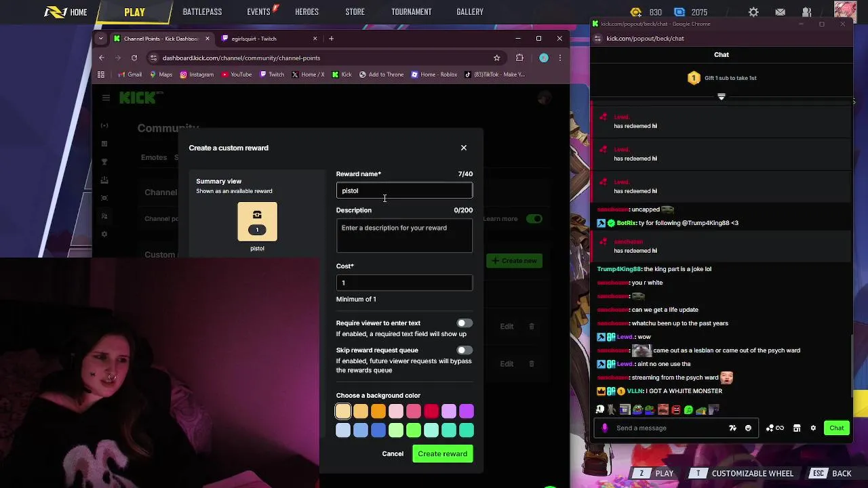Select the cream background color swatch

[343, 411]
